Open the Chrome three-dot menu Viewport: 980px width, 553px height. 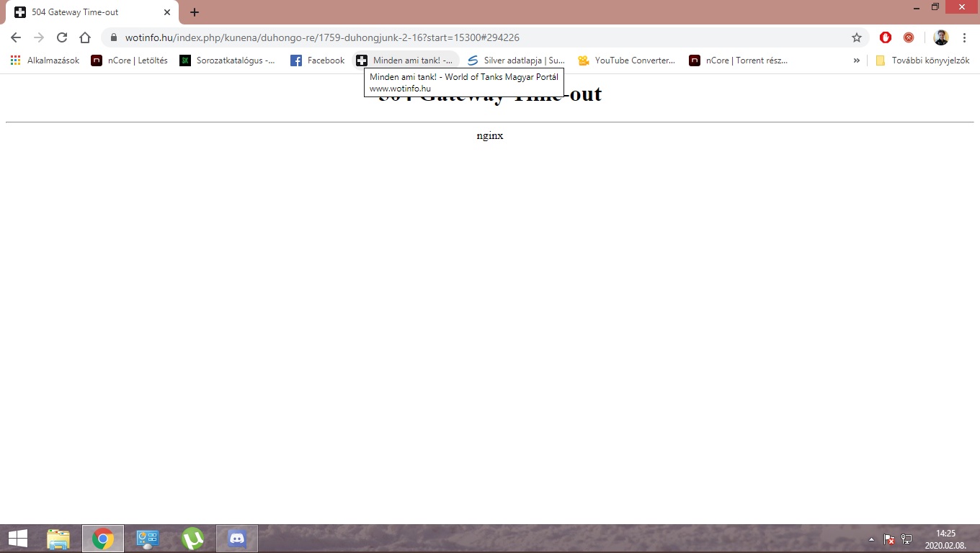coord(964,37)
